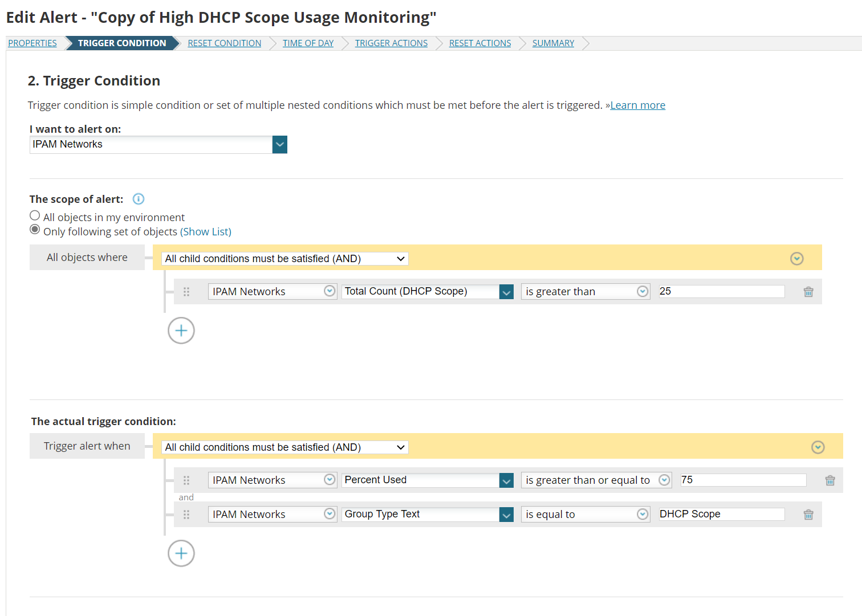Add a new trigger condition with plus icon

[181, 553]
